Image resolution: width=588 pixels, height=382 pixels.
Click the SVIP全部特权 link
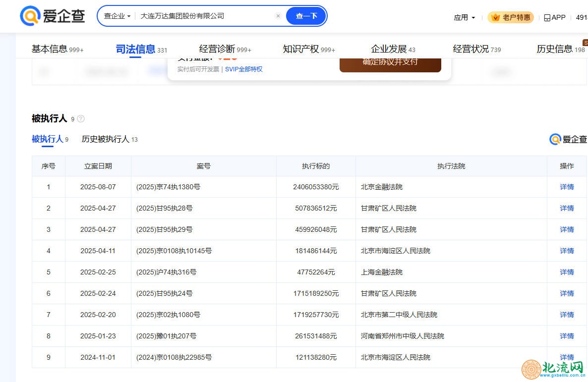(x=244, y=69)
